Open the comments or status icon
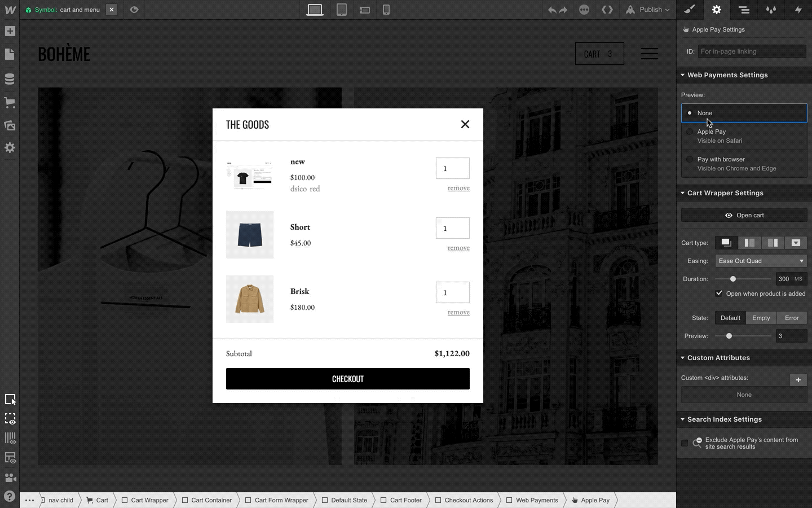This screenshot has height=508, width=812. 584,10
